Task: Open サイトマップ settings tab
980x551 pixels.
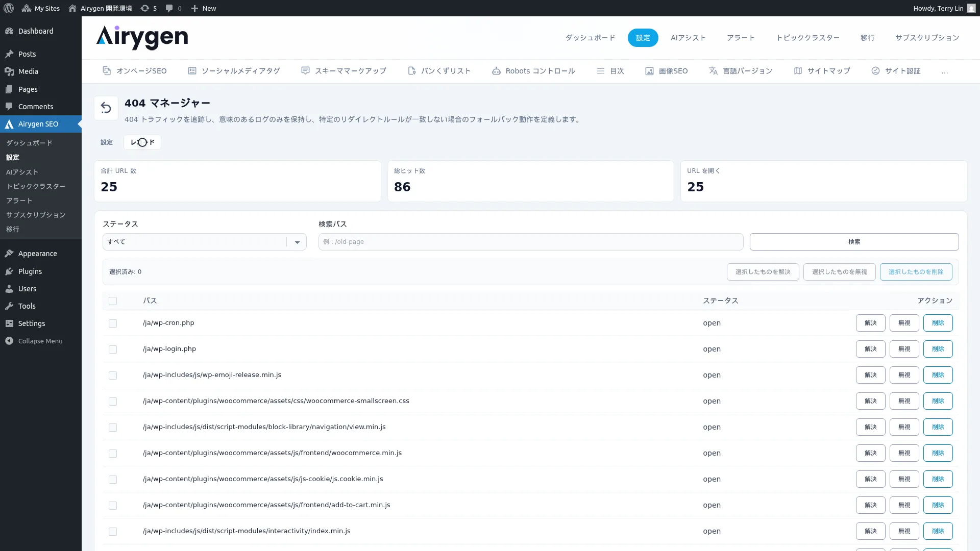Action: (x=822, y=71)
